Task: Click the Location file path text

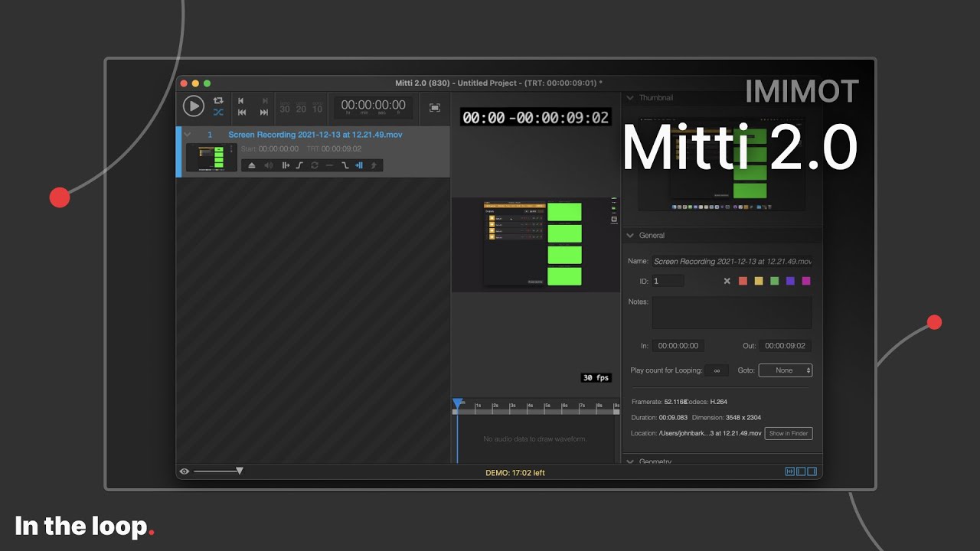Action: [x=710, y=433]
